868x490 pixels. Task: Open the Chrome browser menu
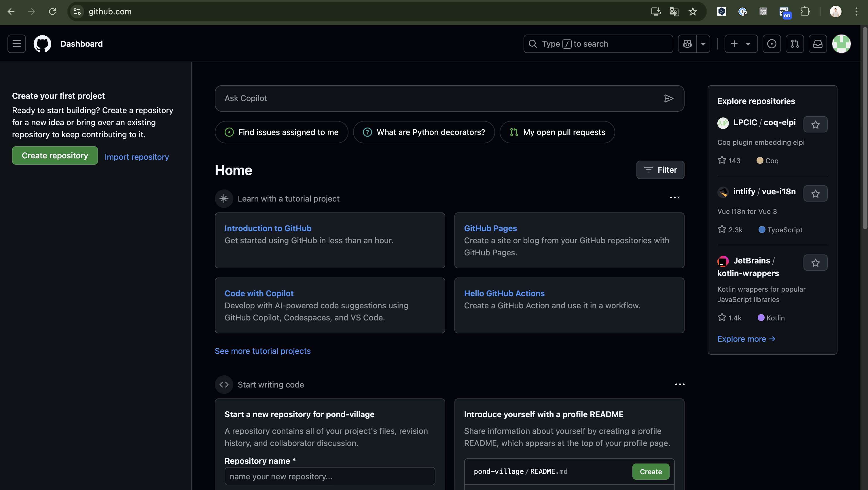856,11
